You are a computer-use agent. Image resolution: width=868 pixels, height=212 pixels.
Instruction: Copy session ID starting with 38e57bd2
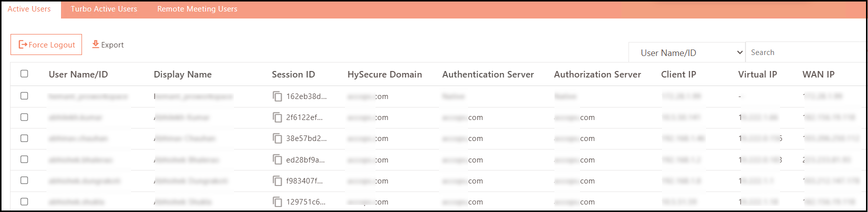(x=277, y=138)
